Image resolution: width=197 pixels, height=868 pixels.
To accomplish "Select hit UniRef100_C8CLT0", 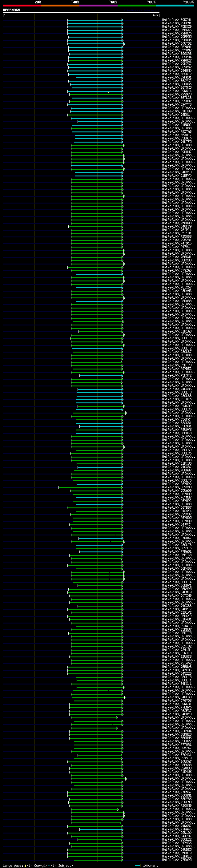I will pos(176,338).
